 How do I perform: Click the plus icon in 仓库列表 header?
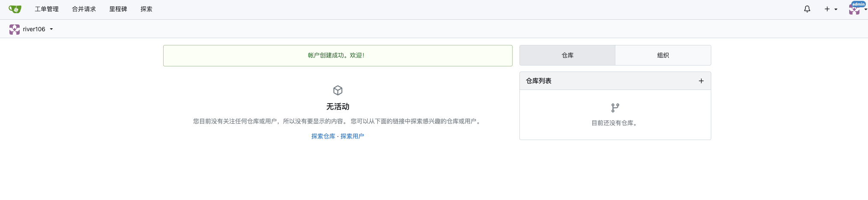[701, 81]
